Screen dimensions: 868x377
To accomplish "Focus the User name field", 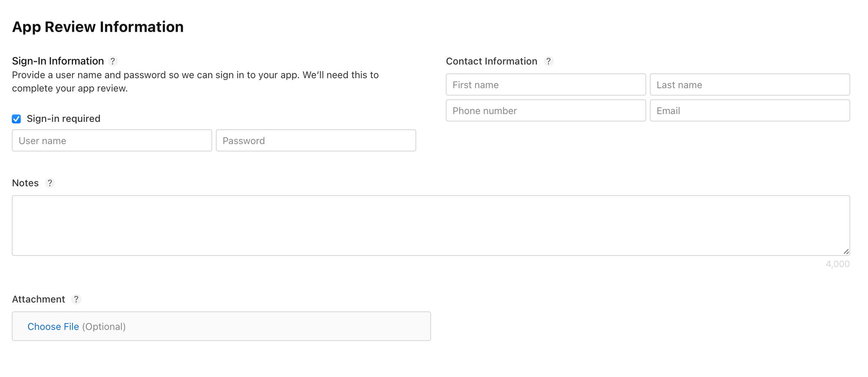I will (x=112, y=141).
